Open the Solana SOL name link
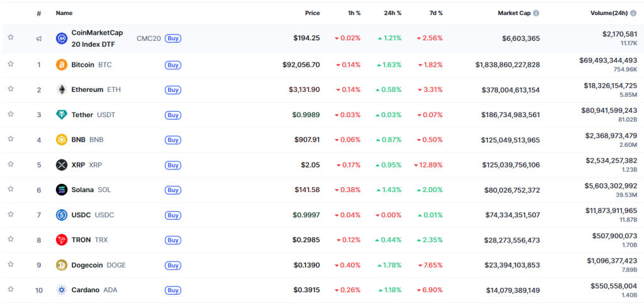The height and width of the screenshot is (303, 644). [x=91, y=190]
